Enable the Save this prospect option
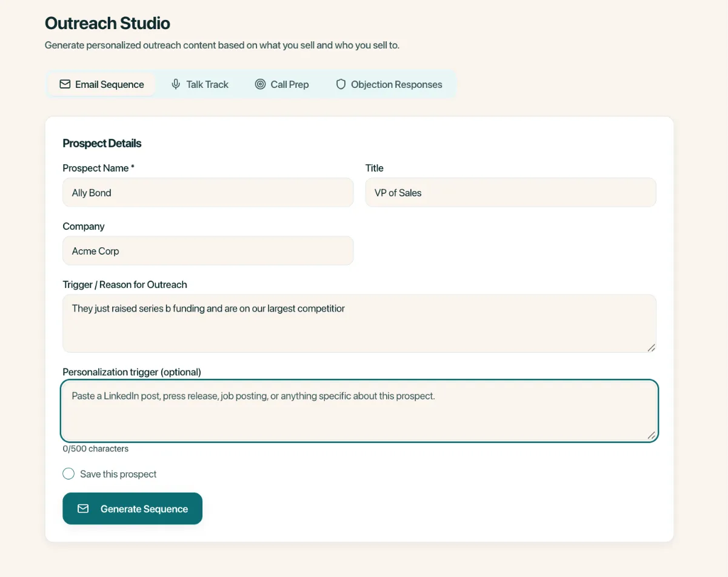The height and width of the screenshot is (577, 728). click(68, 473)
